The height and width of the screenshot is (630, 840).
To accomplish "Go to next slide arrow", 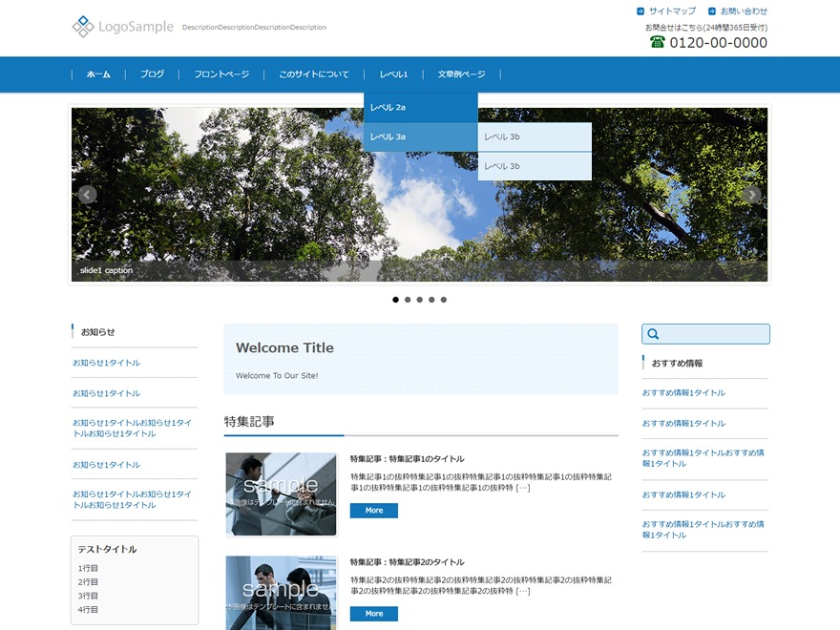I will pyautogui.click(x=751, y=195).
